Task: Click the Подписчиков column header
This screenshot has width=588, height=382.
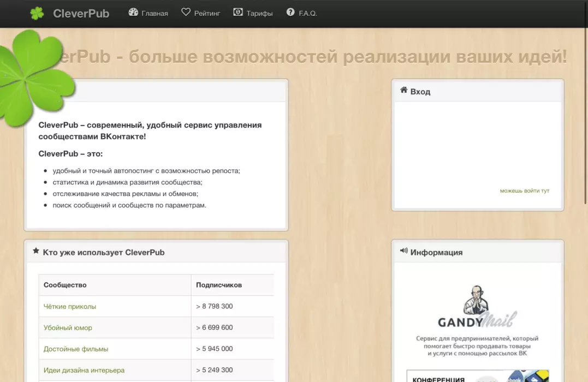Action: (218, 285)
